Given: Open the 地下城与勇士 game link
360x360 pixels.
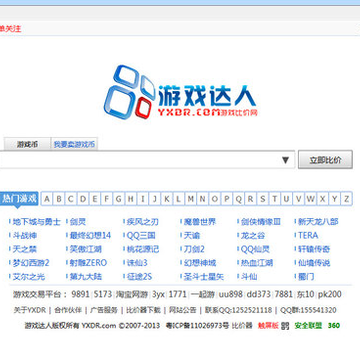Looking at the screenshot, I should click(37, 222).
